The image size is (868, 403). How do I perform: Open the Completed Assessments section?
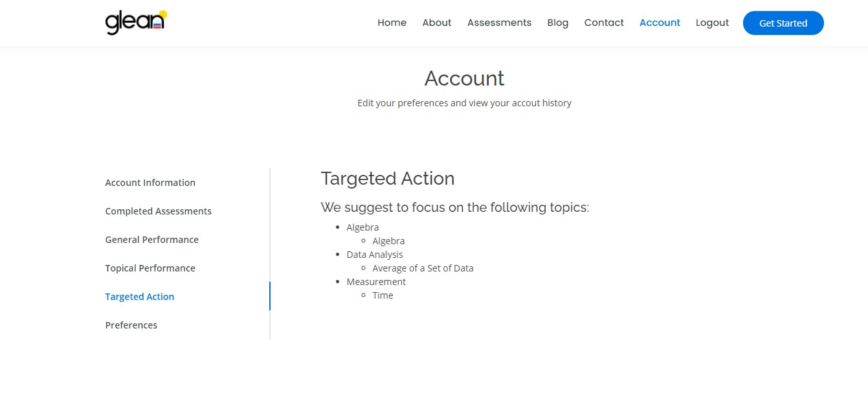159,211
